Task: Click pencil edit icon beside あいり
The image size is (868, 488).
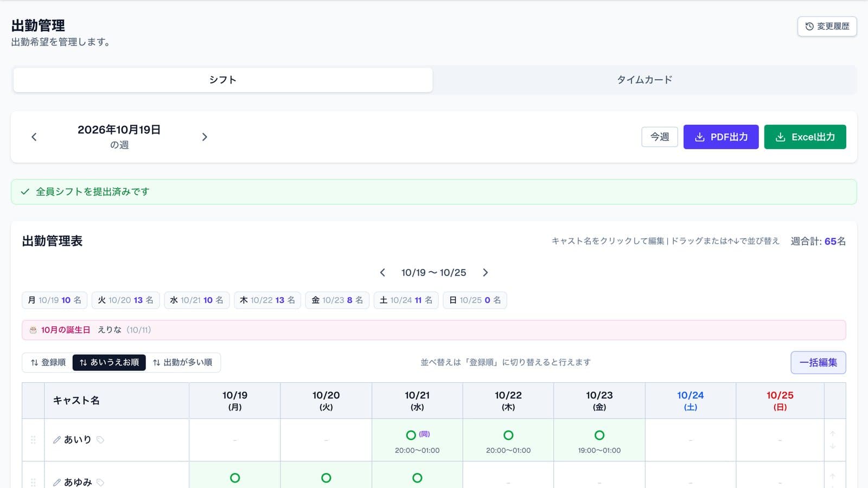Action: pyautogui.click(x=56, y=440)
